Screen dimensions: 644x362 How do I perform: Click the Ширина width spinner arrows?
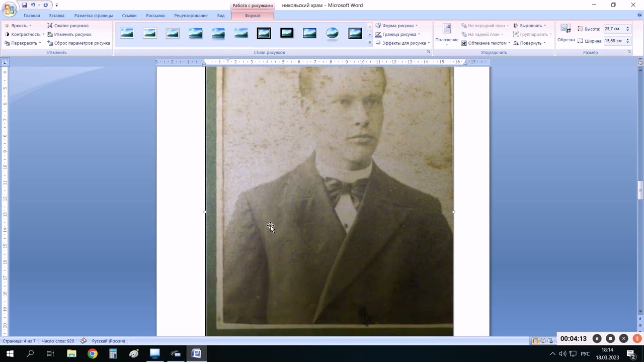[627, 41]
